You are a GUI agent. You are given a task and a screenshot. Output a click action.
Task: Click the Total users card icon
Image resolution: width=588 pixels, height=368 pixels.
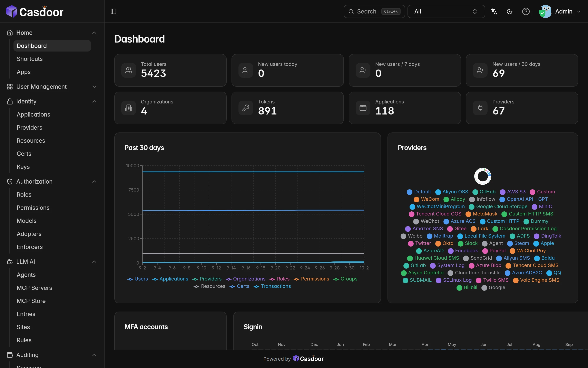click(129, 70)
